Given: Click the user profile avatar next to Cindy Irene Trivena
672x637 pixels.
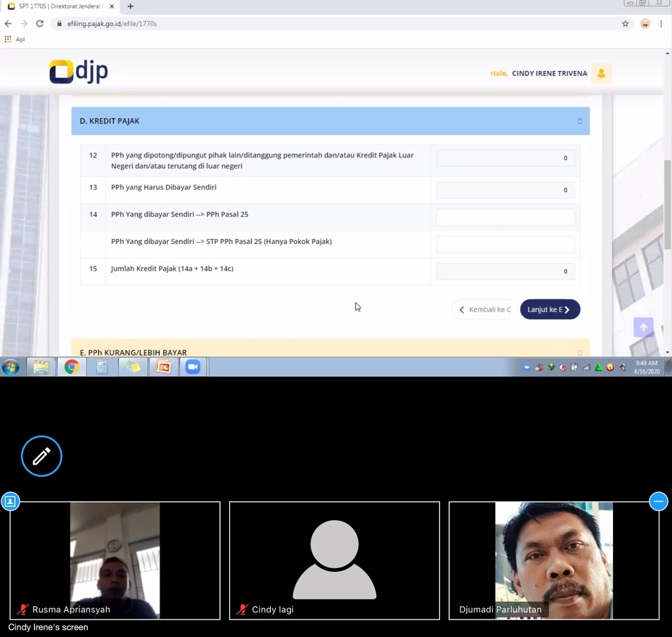Looking at the screenshot, I should [x=601, y=73].
